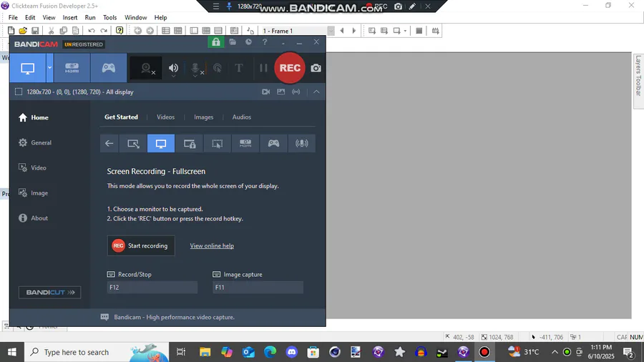
Task: Open Discord from Windows taskbar
Action: tap(292, 352)
